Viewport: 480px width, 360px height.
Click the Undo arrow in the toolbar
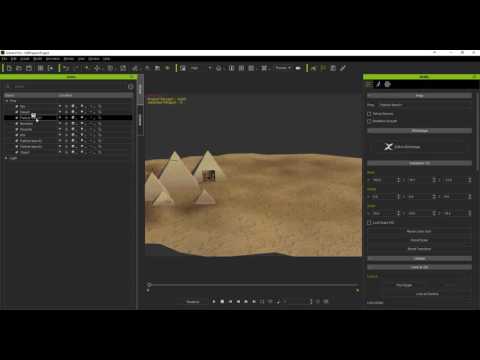point(66,68)
